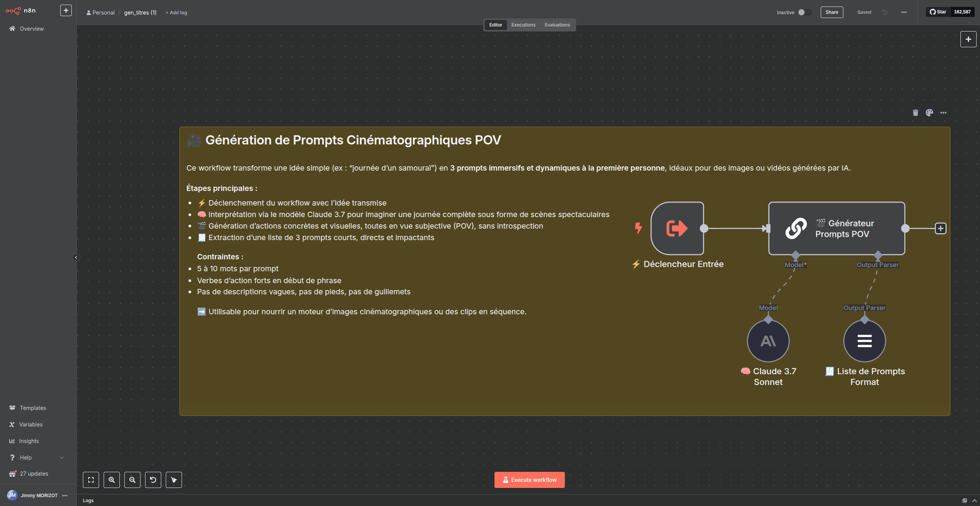Reset the canvas zoom level
Viewport: 980px width, 506px height.
[153, 479]
